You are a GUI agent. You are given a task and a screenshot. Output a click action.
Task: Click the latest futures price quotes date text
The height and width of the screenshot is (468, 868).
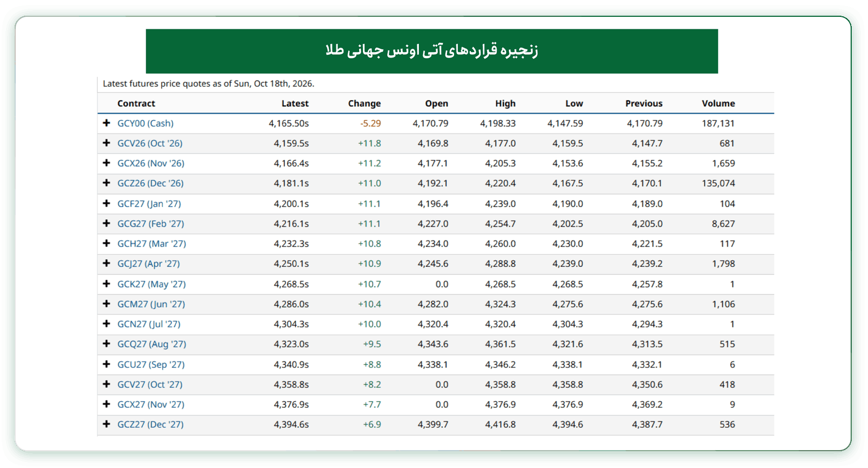(x=208, y=84)
